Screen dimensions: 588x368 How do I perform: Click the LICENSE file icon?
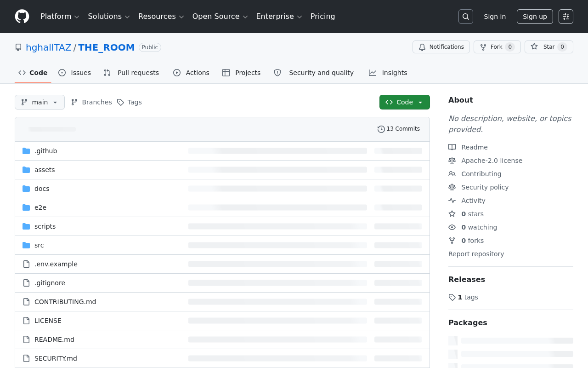26,321
